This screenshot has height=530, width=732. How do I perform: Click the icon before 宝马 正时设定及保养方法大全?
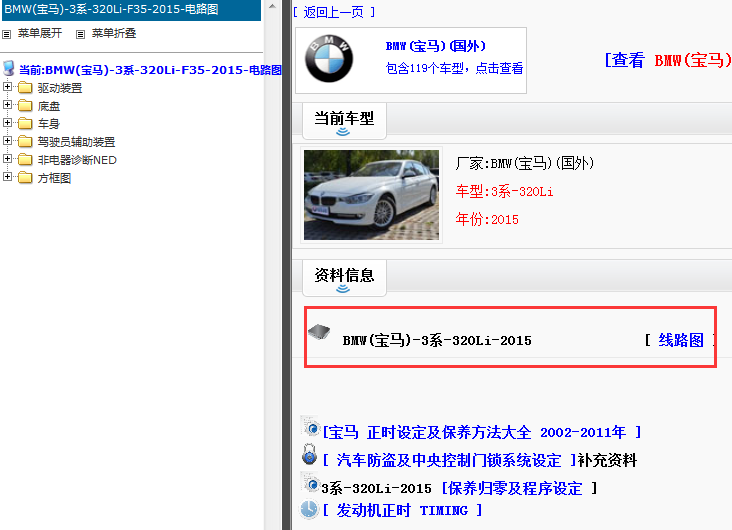(x=310, y=426)
